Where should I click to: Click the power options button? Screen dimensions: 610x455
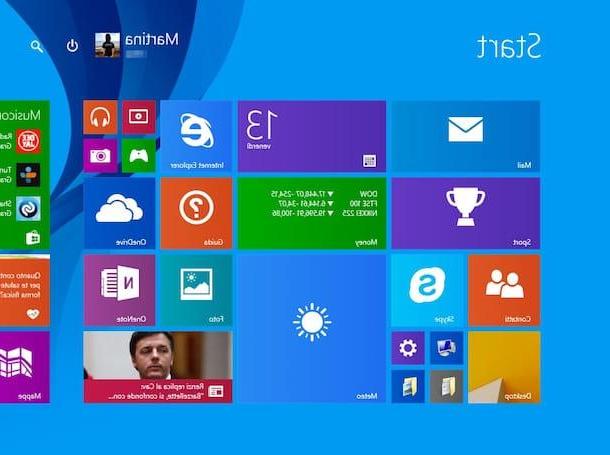[x=72, y=46]
